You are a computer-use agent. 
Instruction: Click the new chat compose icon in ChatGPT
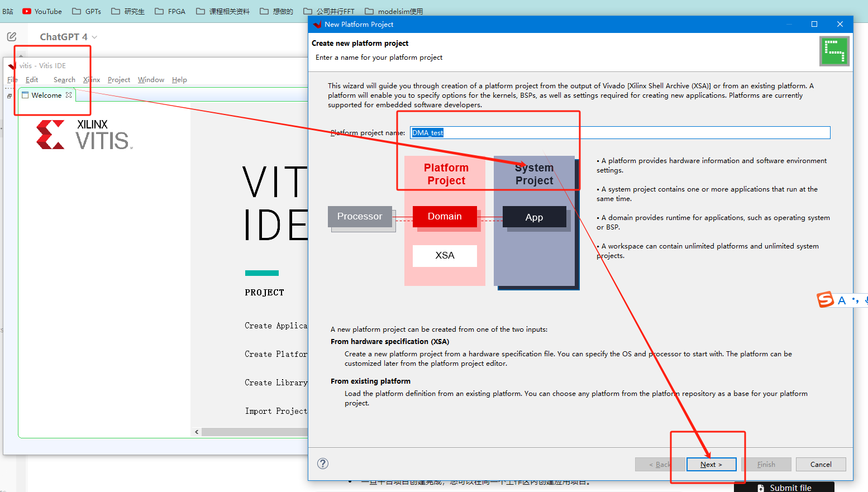(x=12, y=37)
